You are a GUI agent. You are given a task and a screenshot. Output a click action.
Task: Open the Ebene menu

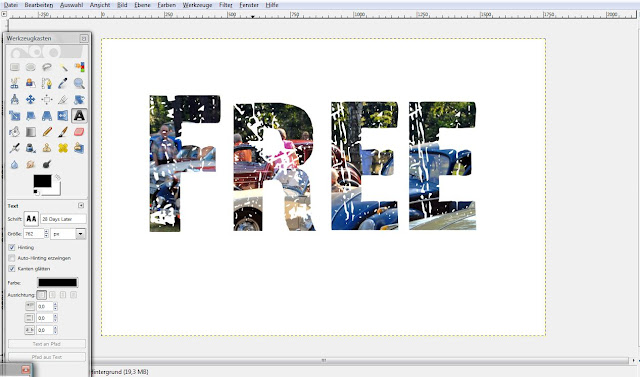(142, 5)
